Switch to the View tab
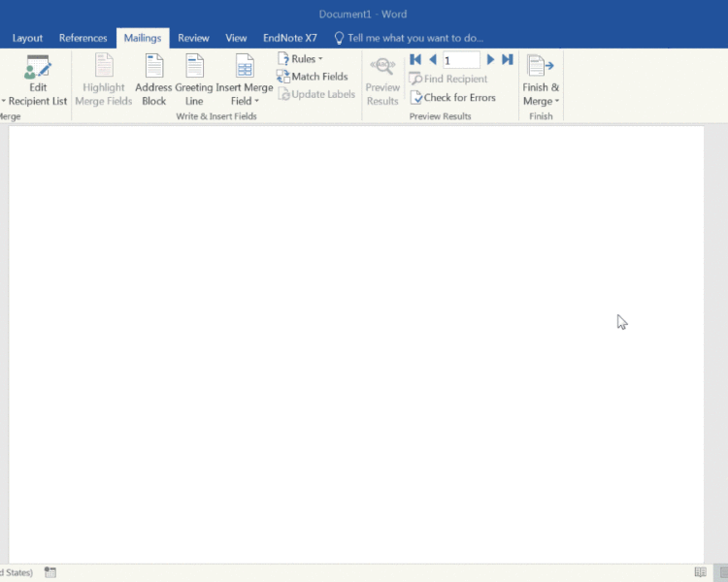This screenshot has width=728, height=582. [236, 38]
